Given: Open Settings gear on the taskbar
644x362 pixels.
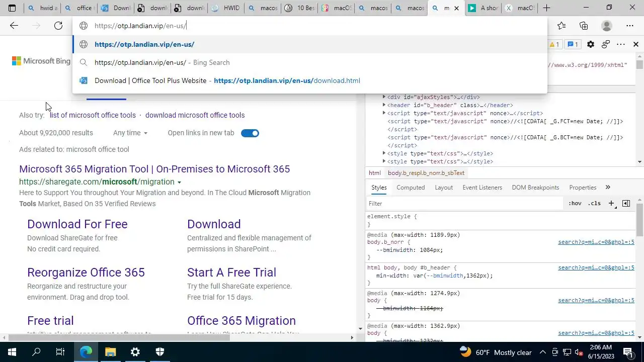Looking at the screenshot, I should click(x=135, y=352).
